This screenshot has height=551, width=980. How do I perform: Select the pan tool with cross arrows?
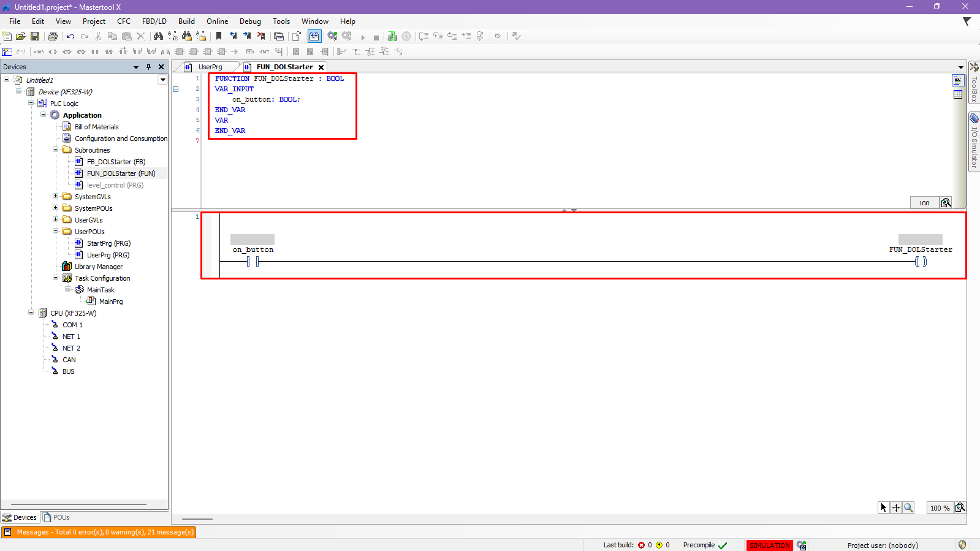click(896, 507)
